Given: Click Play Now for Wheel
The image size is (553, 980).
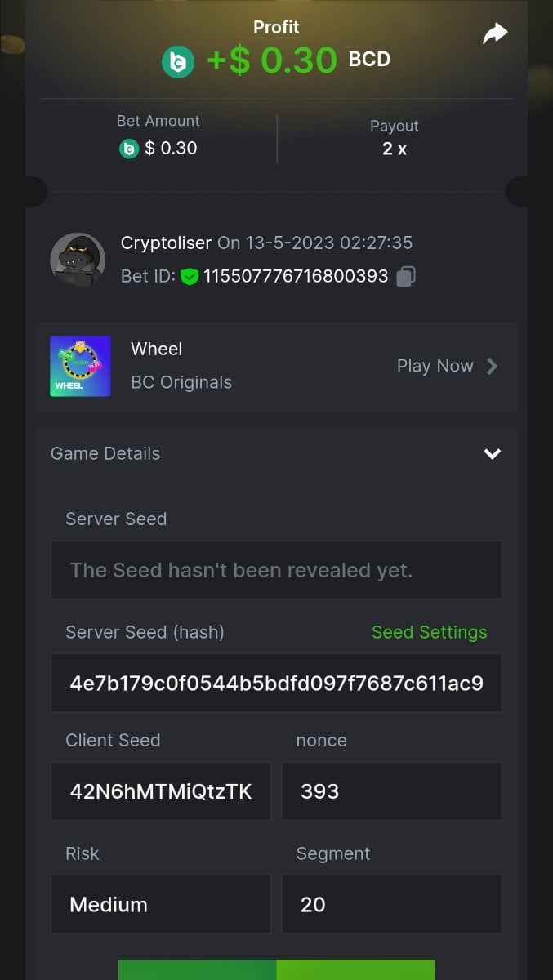Looking at the screenshot, I should click(x=435, y=367).
